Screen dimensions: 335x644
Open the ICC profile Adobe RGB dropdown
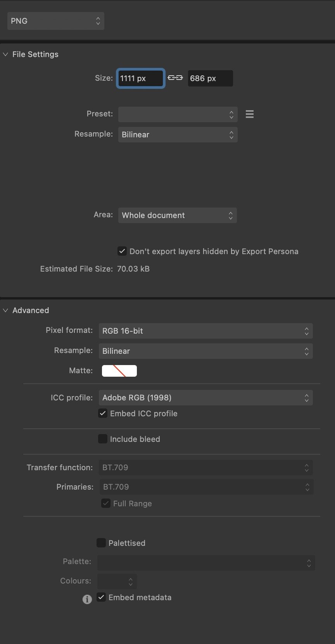[x=205, y=398]
